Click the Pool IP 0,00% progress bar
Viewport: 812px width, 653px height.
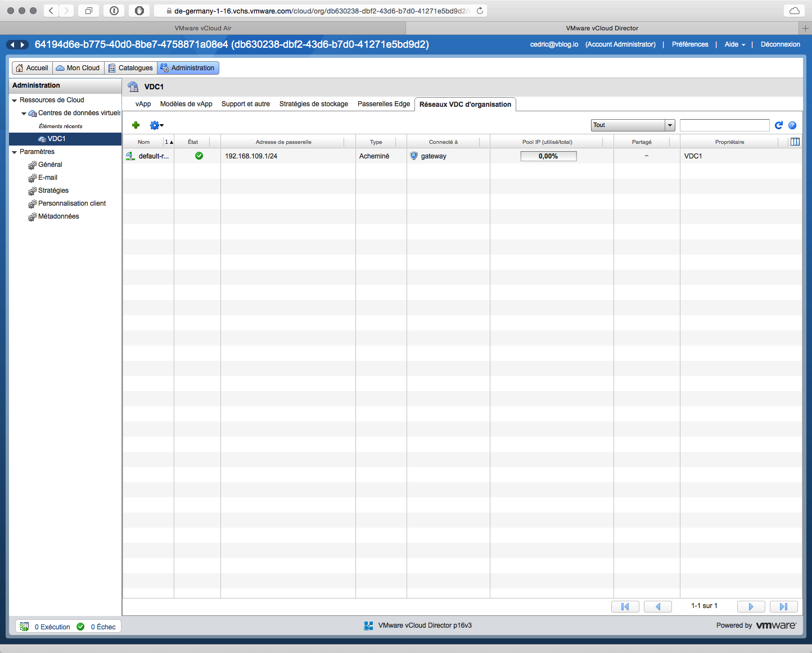(548, 156)
